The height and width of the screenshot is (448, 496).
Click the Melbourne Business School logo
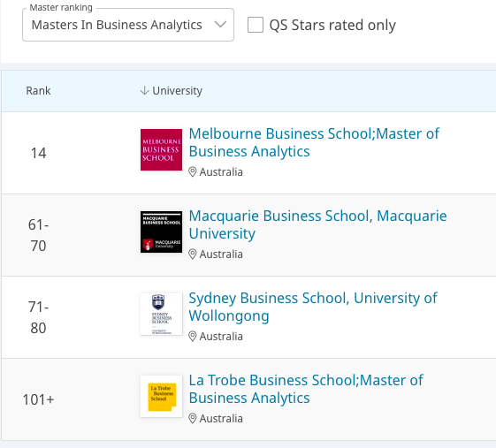(x=161, y=149)
